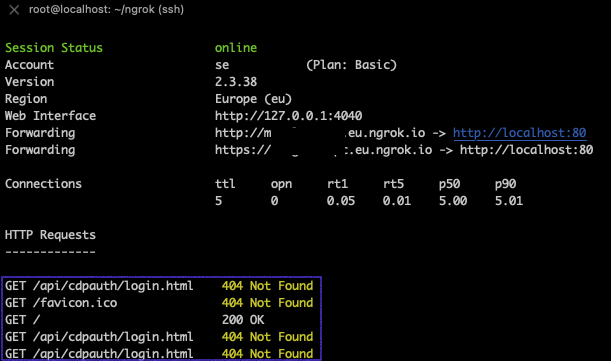Viewport: 611px width, 361px height.
Task: Click the version number 2.3.38
Action: coord(236,82)
